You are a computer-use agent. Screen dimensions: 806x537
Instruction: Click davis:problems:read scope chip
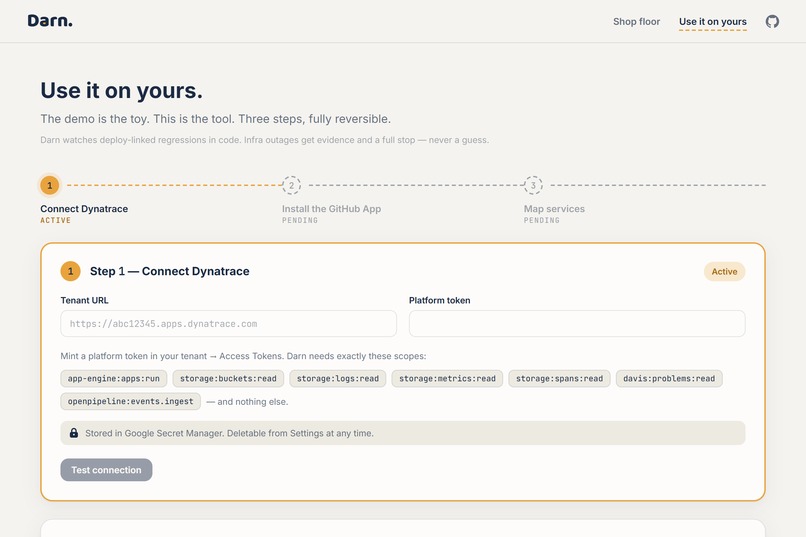click(669, 379)
